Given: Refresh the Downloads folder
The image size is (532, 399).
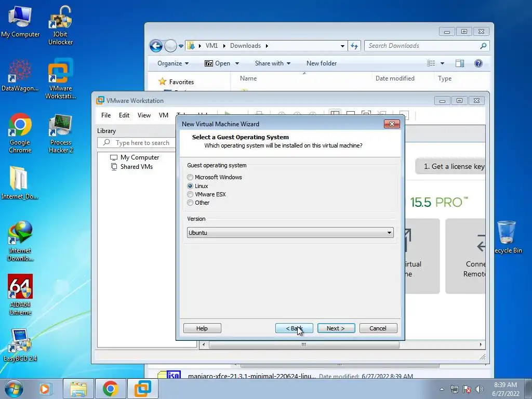Looking at the screenshot, I should (354, 46).
